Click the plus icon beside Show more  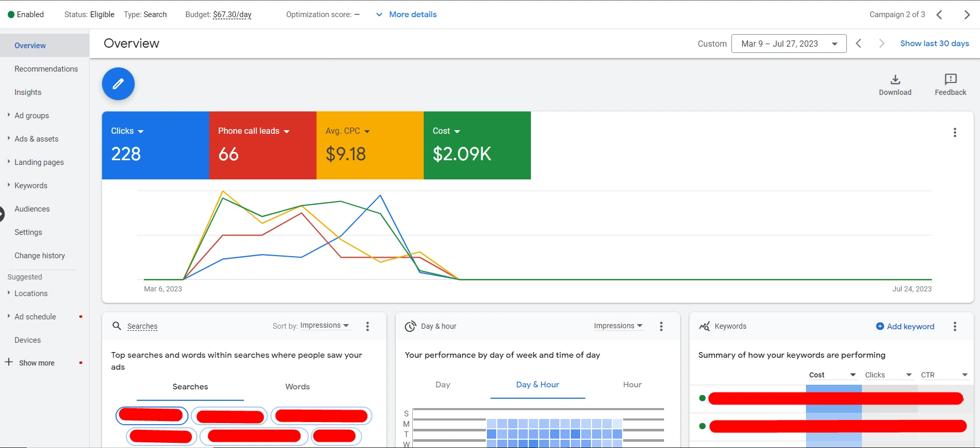tap(9, 362)
